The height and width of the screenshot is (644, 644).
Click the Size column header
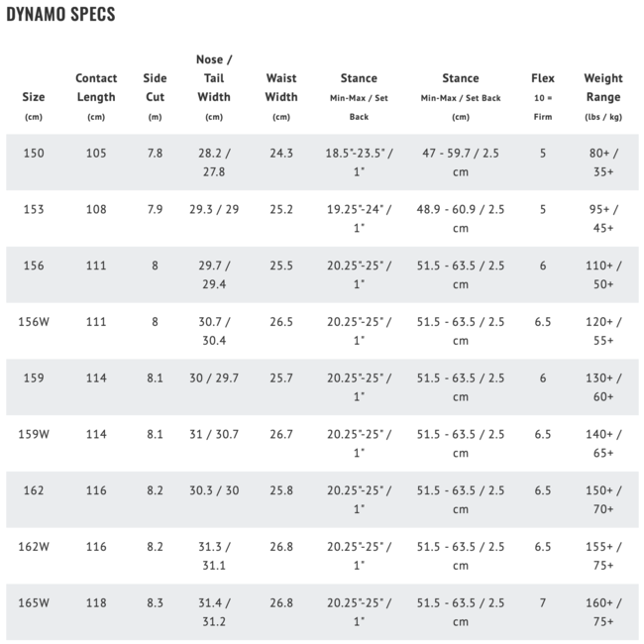pos(34,97)
